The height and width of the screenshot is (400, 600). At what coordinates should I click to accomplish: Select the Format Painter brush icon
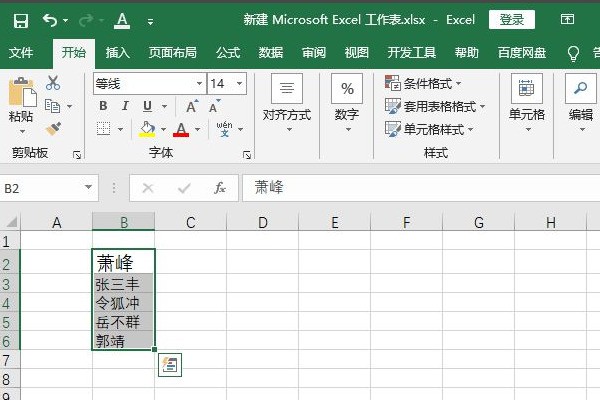click(53, 128)
